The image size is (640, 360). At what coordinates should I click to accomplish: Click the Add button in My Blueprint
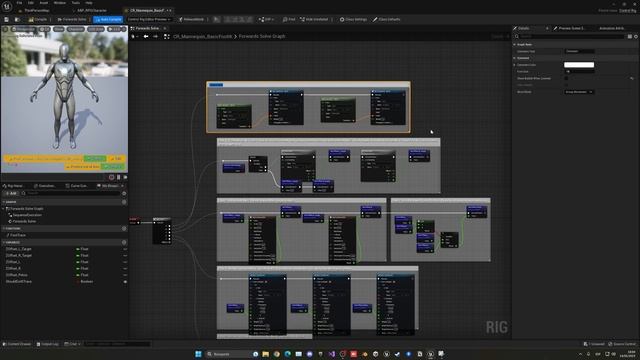coord(11,193)
